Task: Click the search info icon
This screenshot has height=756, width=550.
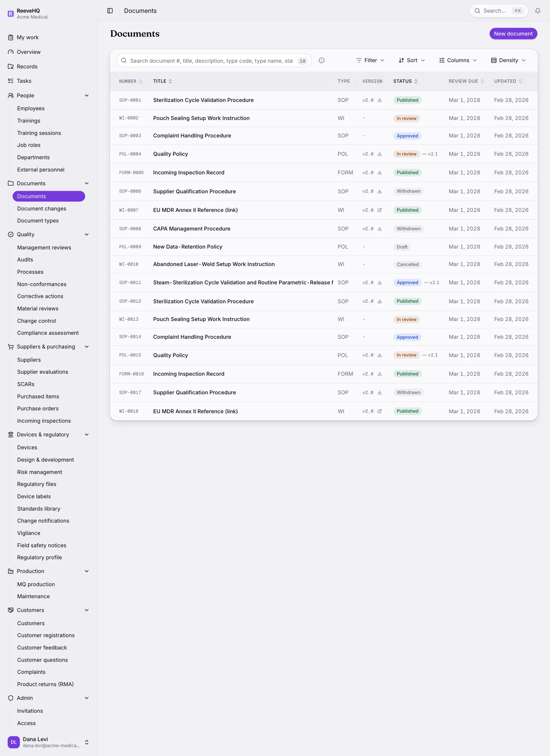Action: 321,60
